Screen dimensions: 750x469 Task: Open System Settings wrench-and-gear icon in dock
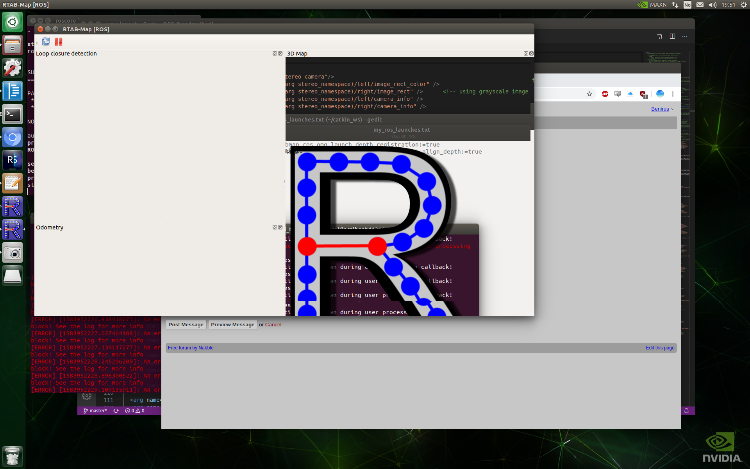[x=13, y=67]
